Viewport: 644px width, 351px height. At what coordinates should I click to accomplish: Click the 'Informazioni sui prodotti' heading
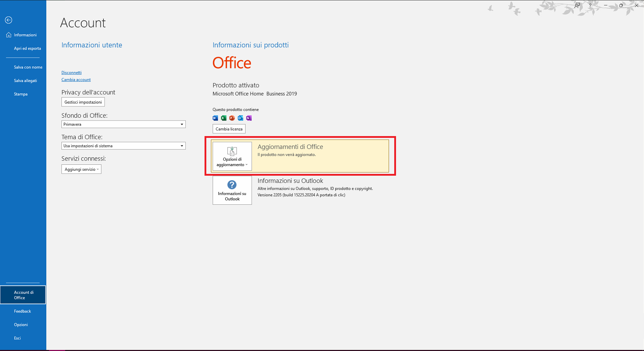(x=250, y=45)
